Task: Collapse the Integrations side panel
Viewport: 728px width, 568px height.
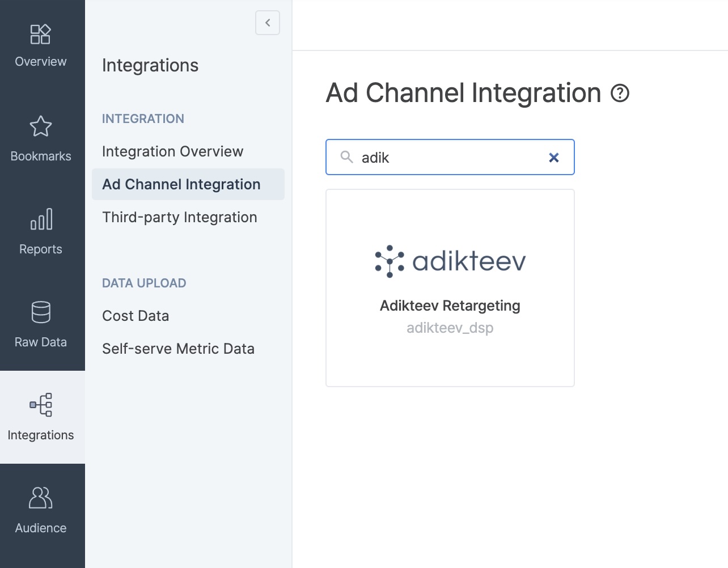Action: [x=268, y=23]
